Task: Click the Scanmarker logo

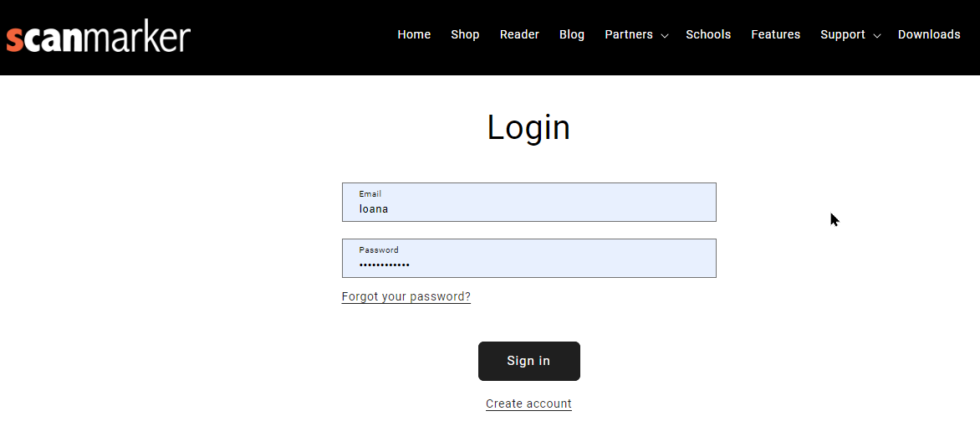Action: tap(98, 38)
